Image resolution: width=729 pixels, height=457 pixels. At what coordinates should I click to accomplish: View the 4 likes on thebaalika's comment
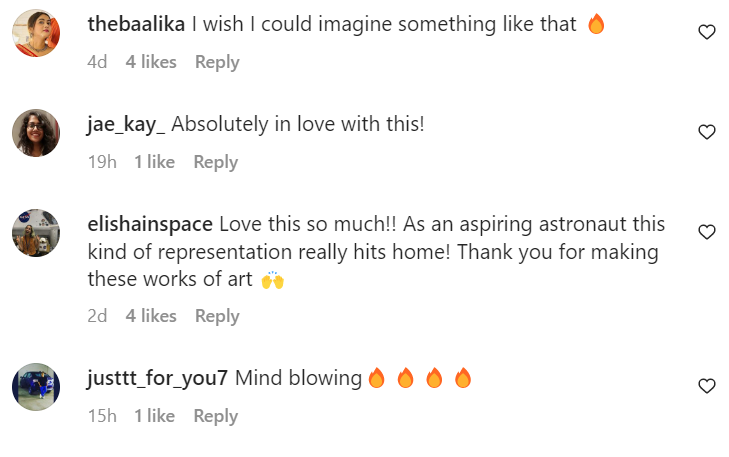151,62
